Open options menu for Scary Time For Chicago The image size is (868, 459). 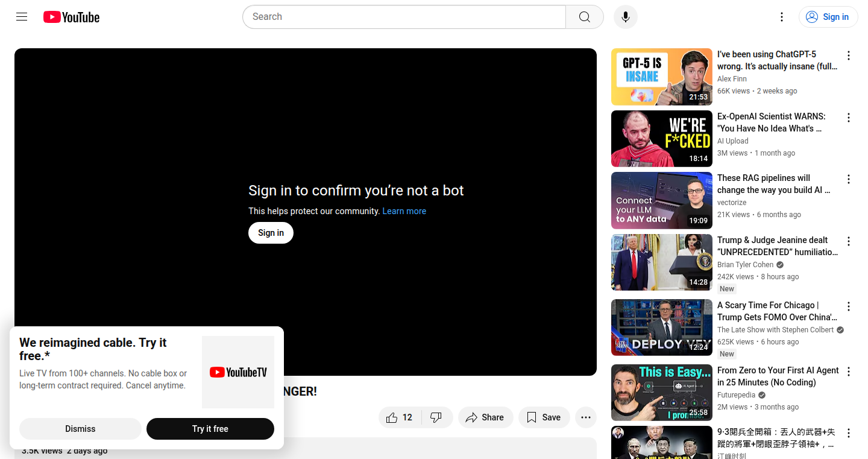point(849,306)
